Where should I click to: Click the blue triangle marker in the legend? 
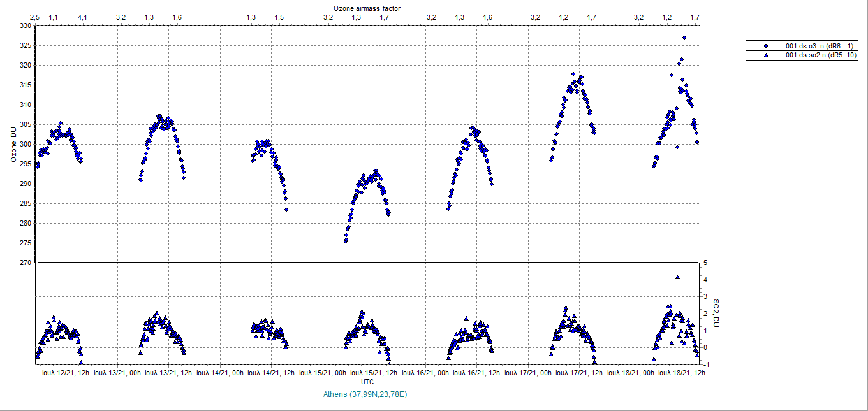click(766, 55)
